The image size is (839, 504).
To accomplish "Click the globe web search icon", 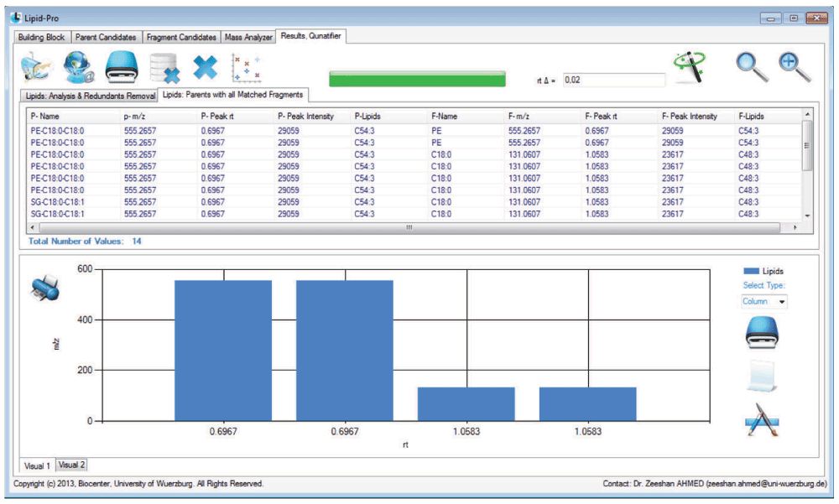I will pyautogui.click(x=78, y=67).
